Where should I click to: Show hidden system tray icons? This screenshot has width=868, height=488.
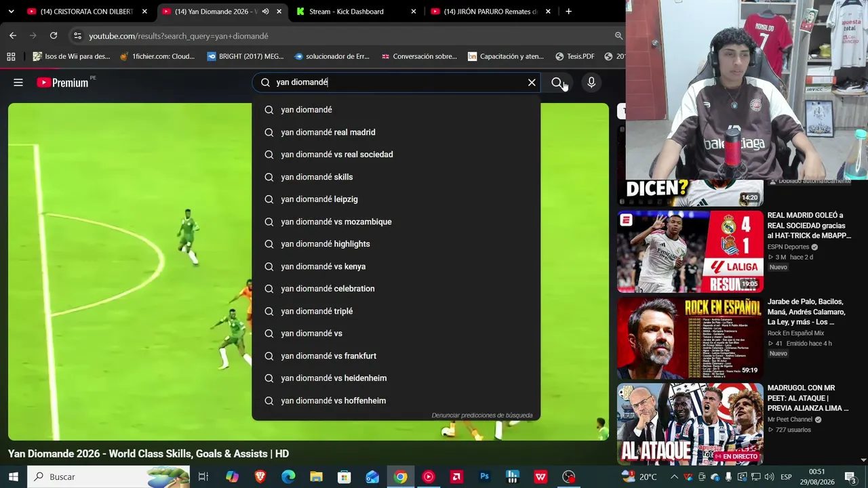tap(674, 476)
